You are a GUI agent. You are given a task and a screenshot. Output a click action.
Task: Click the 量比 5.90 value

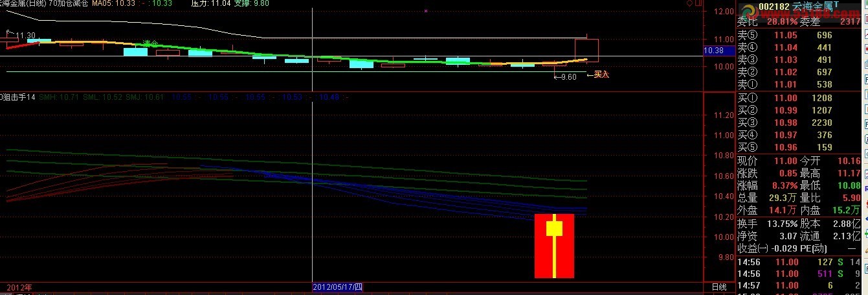(x=851, y=198)
